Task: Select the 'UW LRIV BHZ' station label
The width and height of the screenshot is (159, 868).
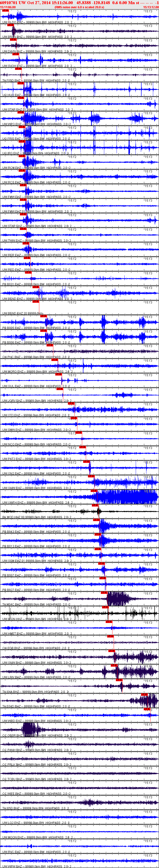Action: coord(12,677)
